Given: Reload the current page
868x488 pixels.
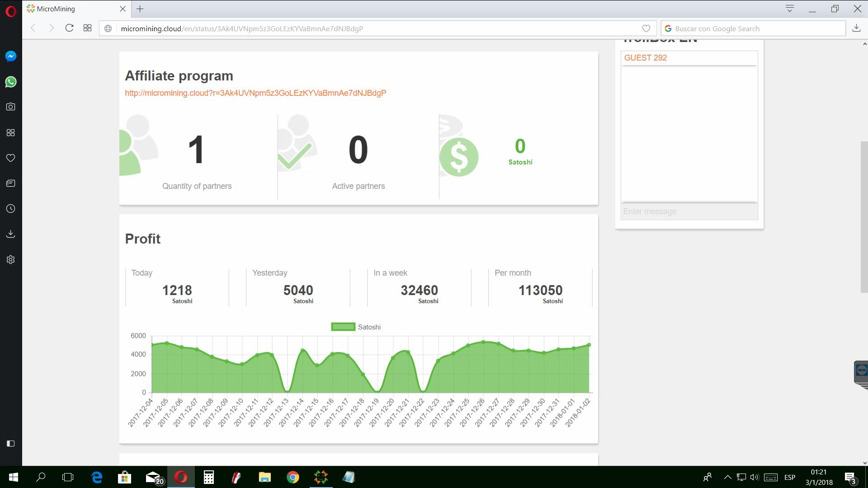Looking at the screenshot, I should click(69, 28).
